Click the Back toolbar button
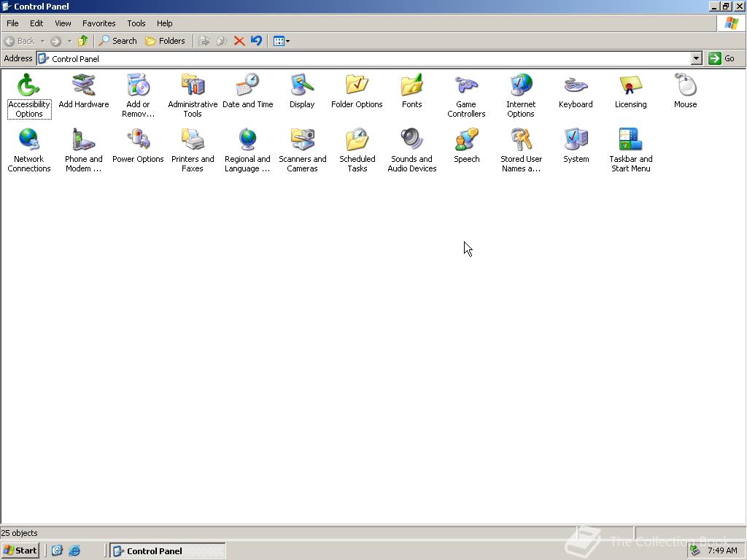747x560 pixels. pyautogui.click(x=20, y=41)
